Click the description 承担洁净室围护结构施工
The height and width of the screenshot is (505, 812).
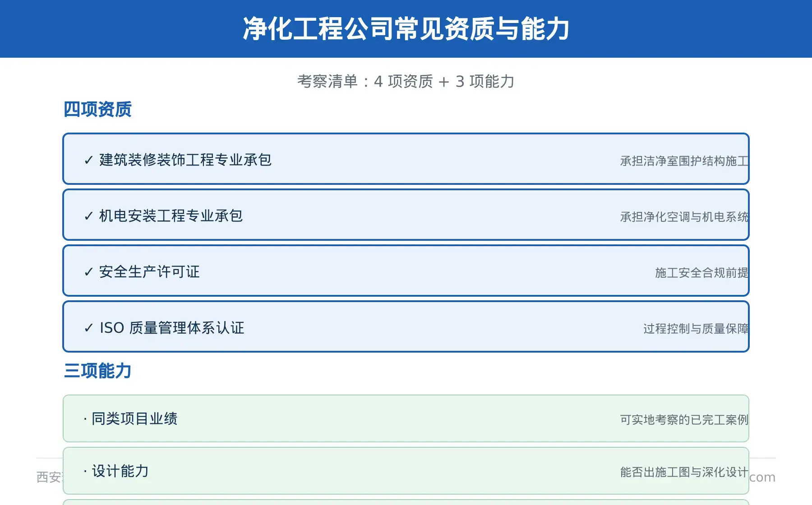[684, 161]
